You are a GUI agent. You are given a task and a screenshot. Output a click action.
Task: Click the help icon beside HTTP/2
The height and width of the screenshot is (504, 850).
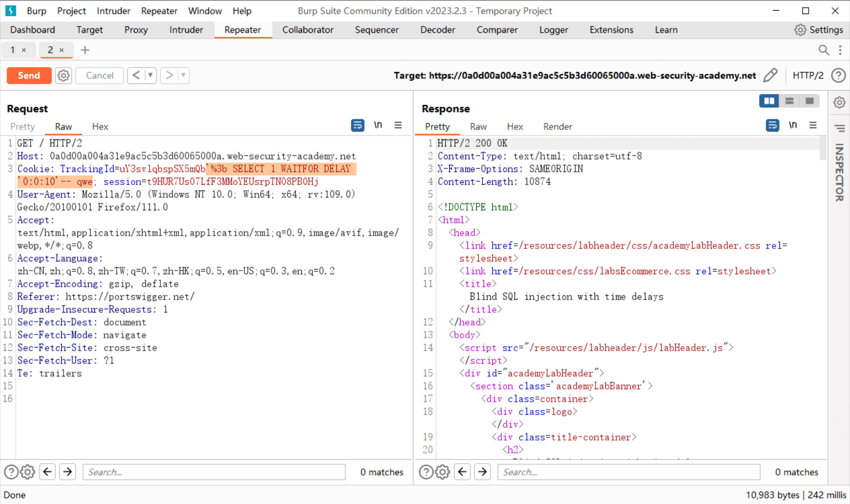tap(838, 75)
